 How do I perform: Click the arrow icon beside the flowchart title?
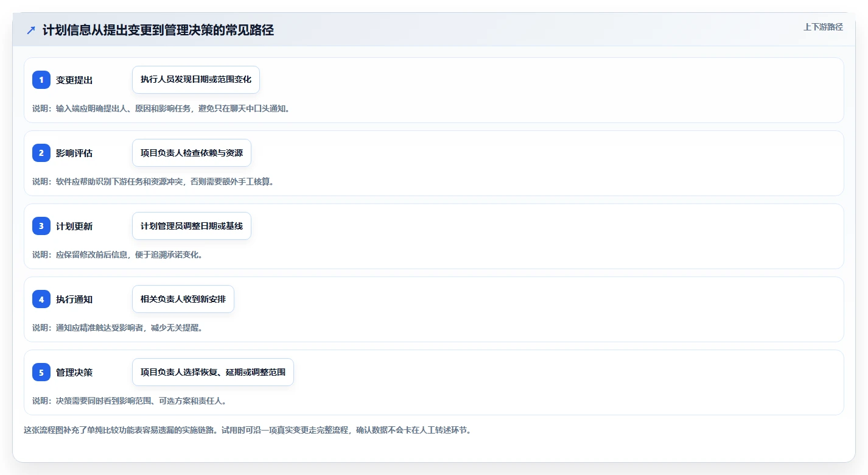31,30
